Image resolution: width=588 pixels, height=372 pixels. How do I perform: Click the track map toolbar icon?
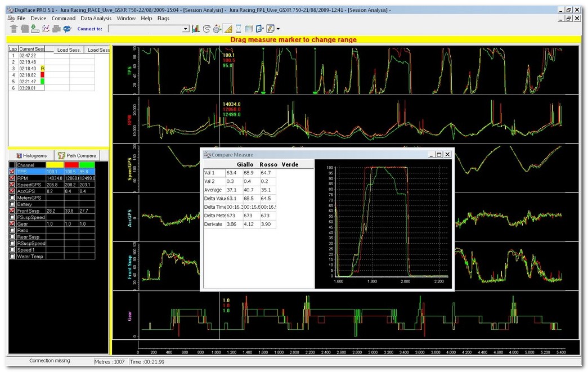click(207, 29)
